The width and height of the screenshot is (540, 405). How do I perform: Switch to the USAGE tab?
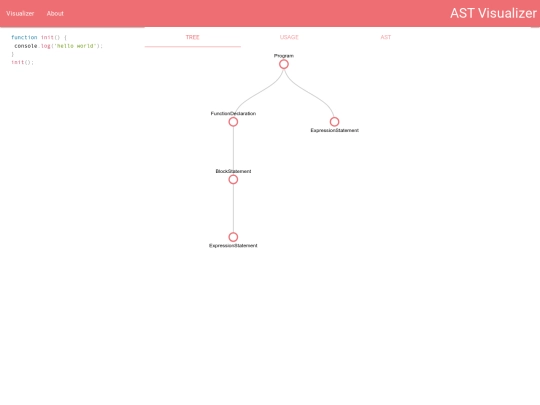[289, 37]
